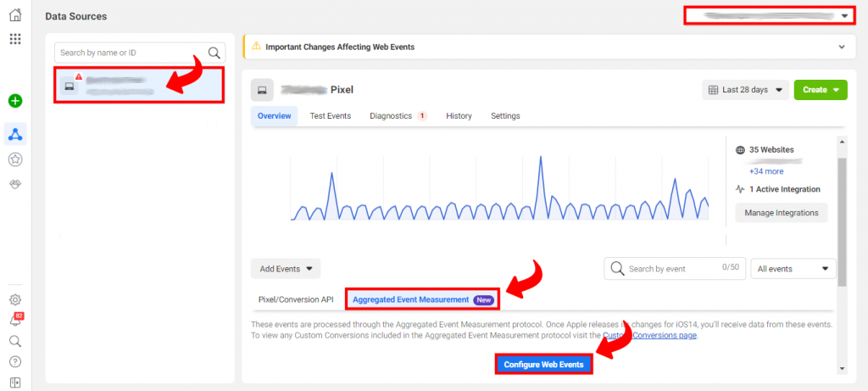Open the Settings tab

505,116
